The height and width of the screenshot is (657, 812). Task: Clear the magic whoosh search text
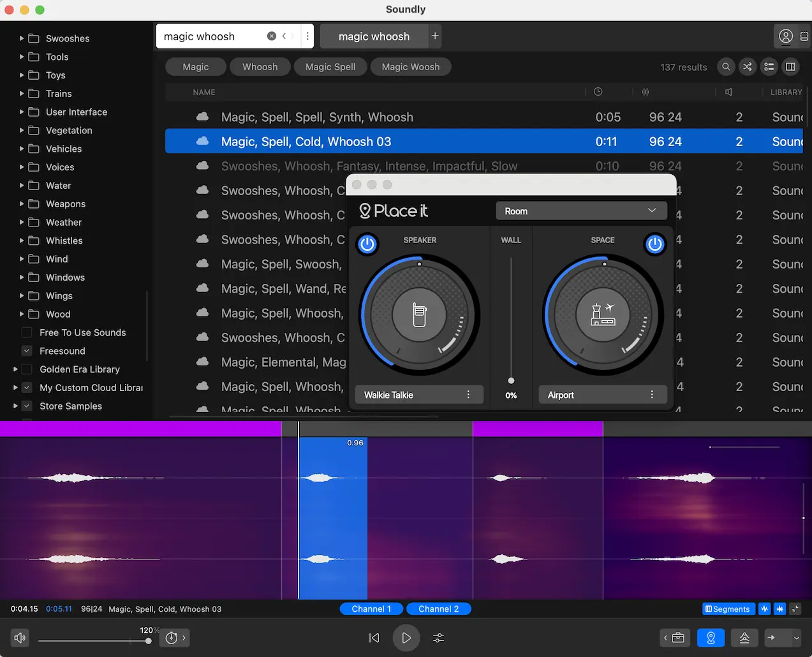click(271, 36)
